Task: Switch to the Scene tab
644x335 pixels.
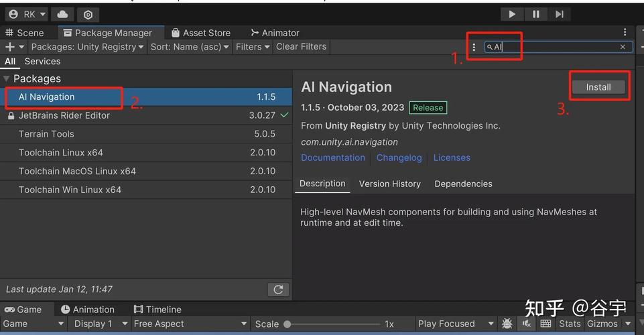Action: click(x=25, y=33)
